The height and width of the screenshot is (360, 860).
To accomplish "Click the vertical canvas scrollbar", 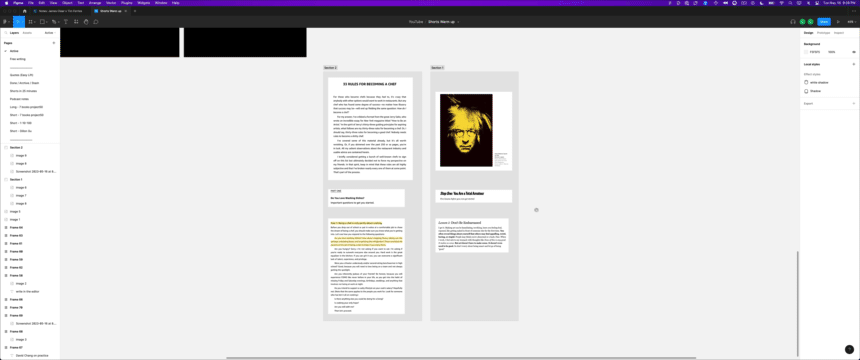I will (797, 303).
